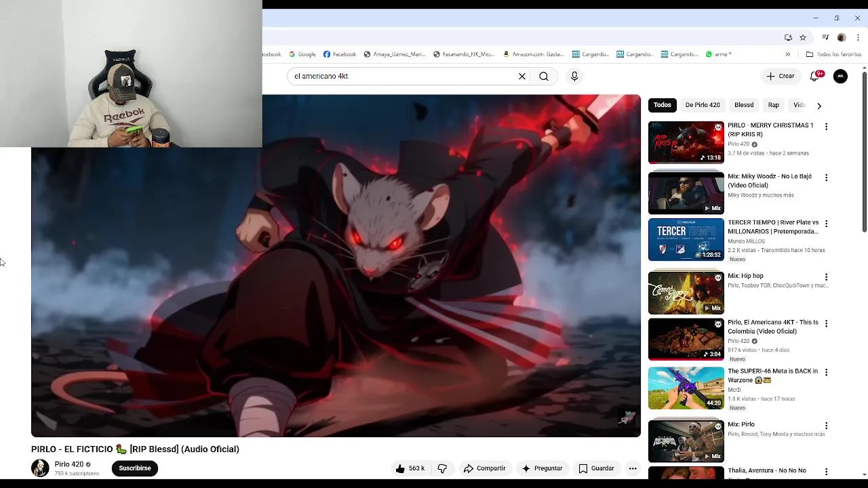This screenshot has width=868, height=488.
Task: Click the 'Crear' button
Action: tap(781, 77)
